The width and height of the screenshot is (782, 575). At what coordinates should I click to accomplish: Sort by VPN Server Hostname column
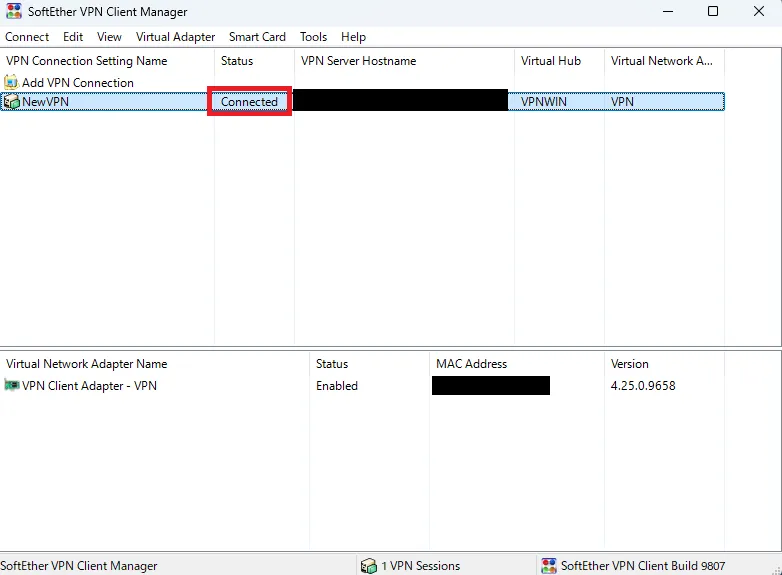[x=404, y=61]
